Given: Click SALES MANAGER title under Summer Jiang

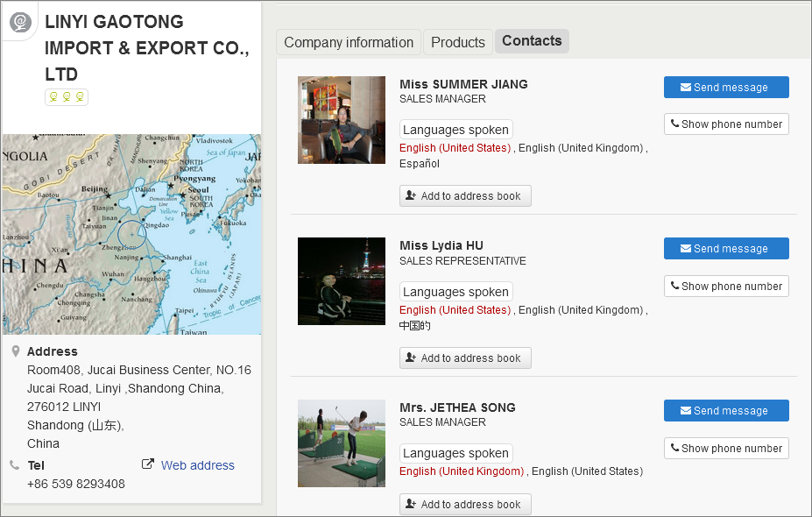Looking at the screenshot, I should [442, 99].
